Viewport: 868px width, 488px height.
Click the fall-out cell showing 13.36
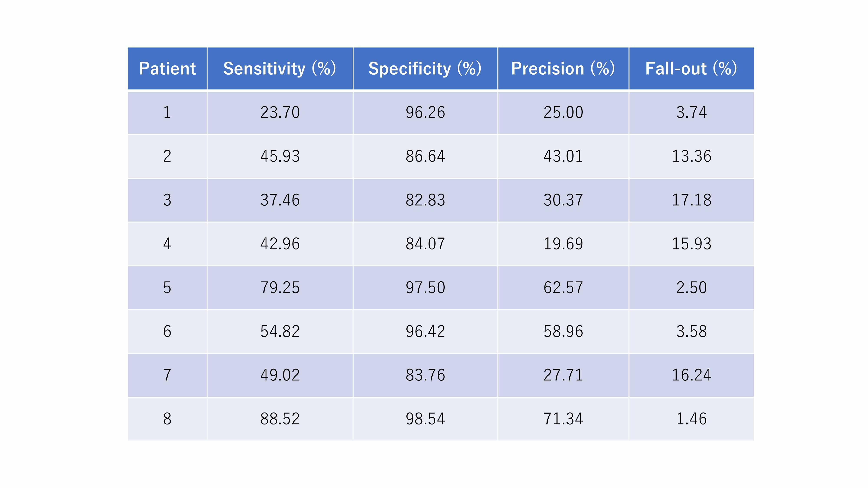tap(691, 156)
